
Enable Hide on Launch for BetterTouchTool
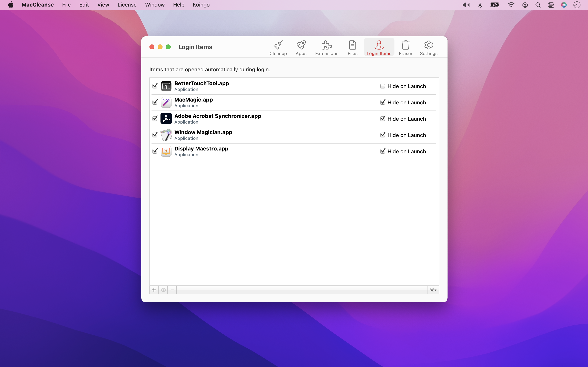click(382, 86)
